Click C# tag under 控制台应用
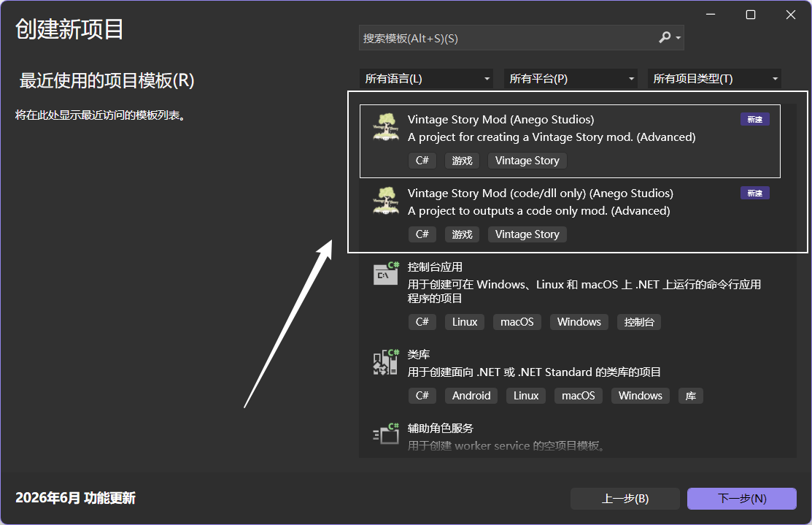The image size is (812, 525). (422, 322)
